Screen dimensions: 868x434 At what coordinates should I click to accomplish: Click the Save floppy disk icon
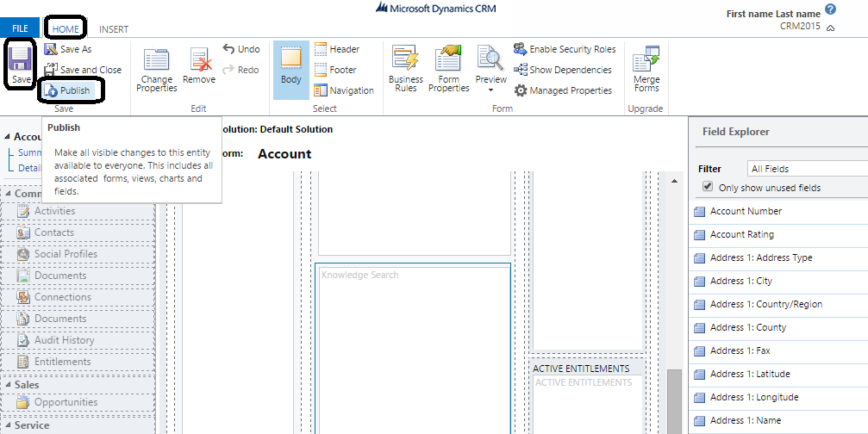(x=21, y=59)
